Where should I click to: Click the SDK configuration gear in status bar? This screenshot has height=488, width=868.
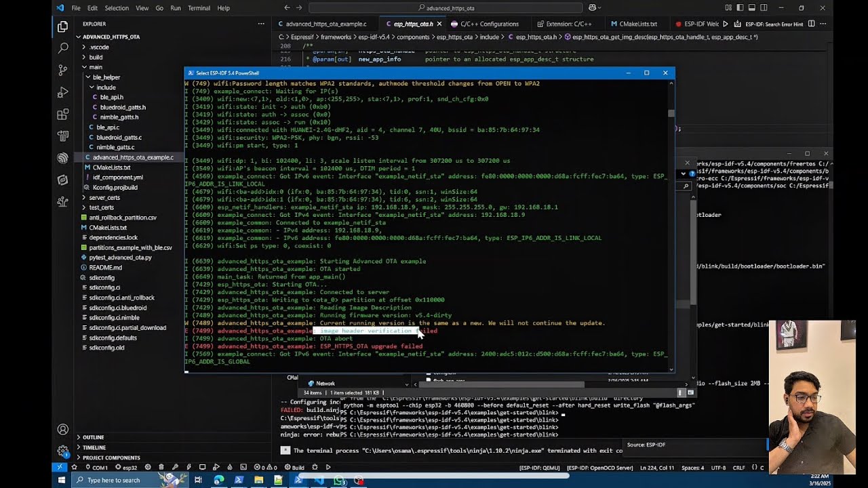(148, 468)
